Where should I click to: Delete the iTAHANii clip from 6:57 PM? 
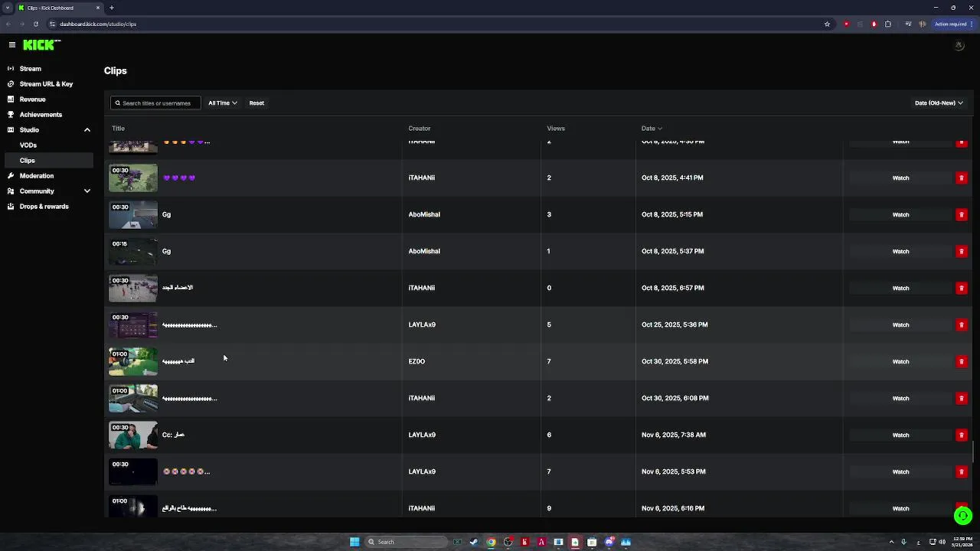point(961,288)
